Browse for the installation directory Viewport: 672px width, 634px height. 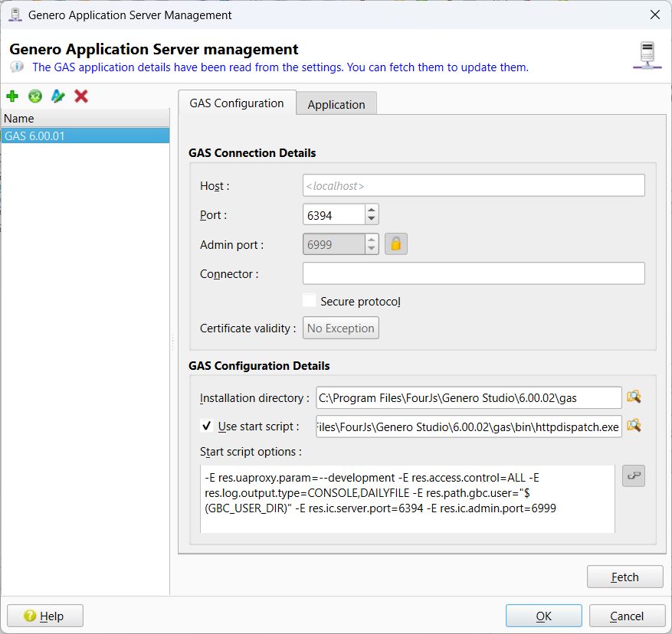pyautogui.click(x=634, y=397)
